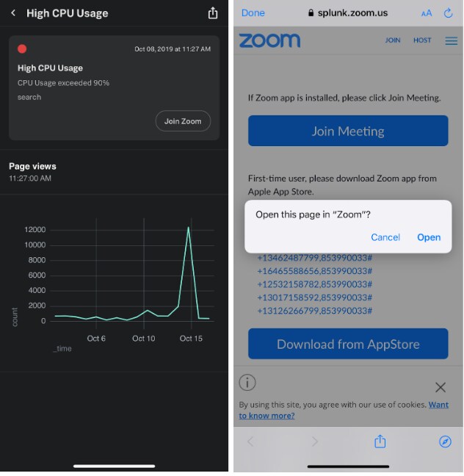The image size is (464, 476).
Task: Cancel opening the page in Zoom
Action: point(385,237)
